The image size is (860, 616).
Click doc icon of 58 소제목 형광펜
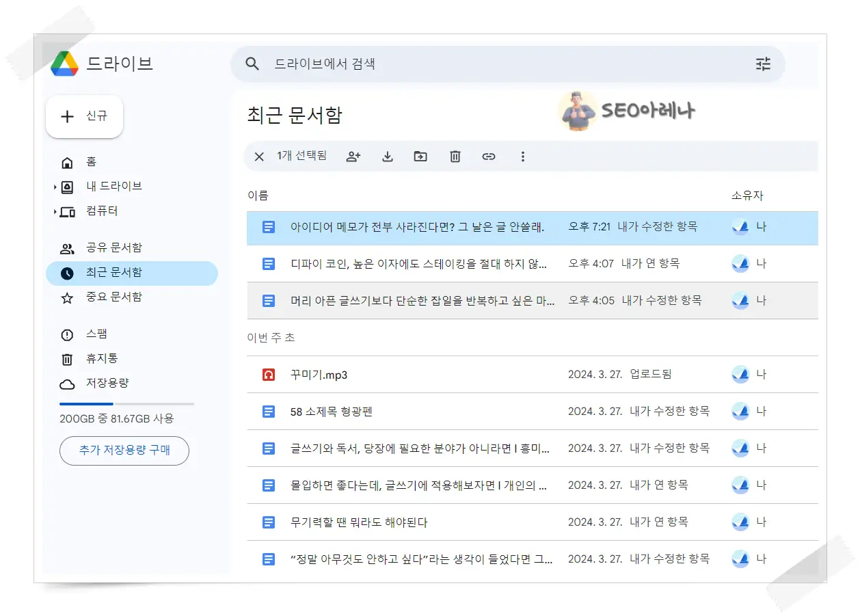pos(269,412)
